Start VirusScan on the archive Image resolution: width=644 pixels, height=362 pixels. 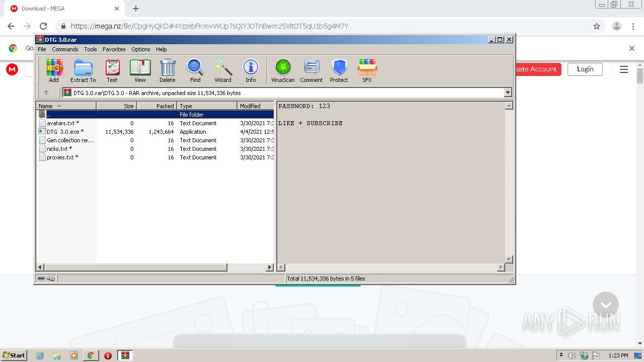283,70
